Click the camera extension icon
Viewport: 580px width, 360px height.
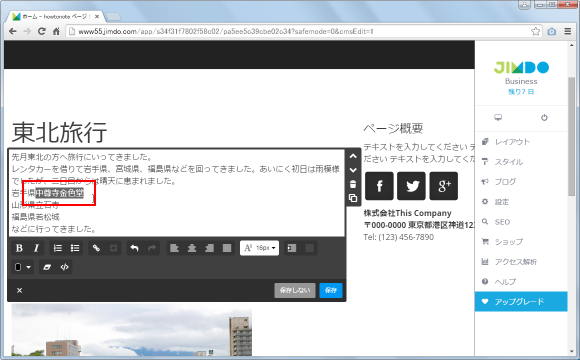coord(552,31)
